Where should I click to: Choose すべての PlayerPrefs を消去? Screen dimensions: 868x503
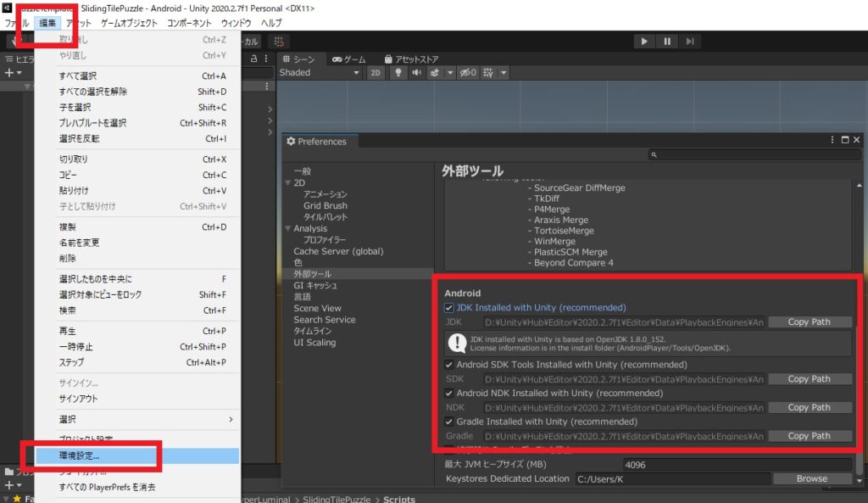click(137, 488)
